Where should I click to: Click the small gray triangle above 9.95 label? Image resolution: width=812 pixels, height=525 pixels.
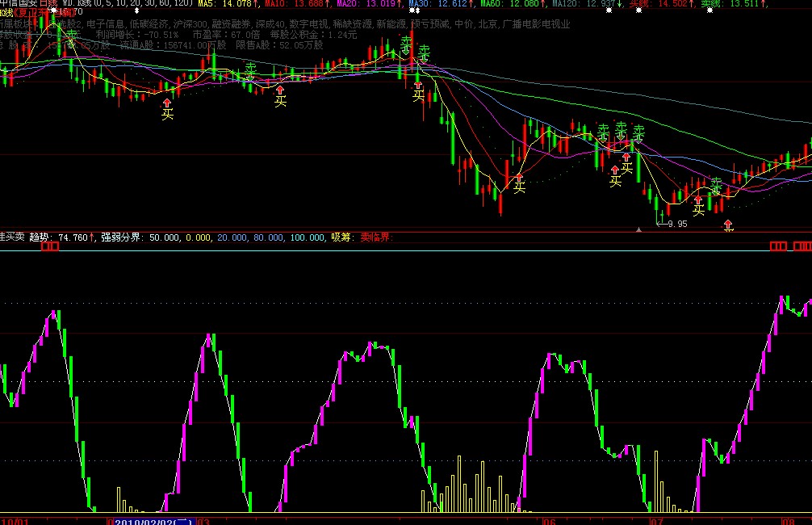click(639, 230)
